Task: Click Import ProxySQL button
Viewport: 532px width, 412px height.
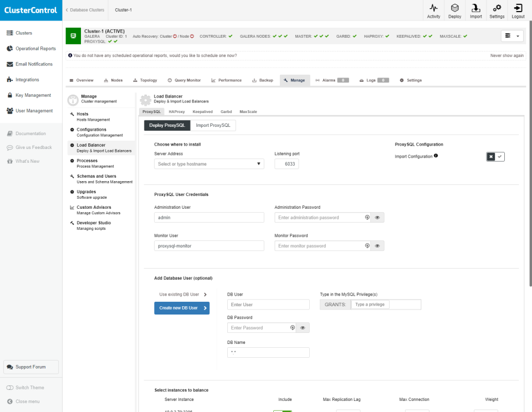Action: pyautogui.click(x=213, y=126)
